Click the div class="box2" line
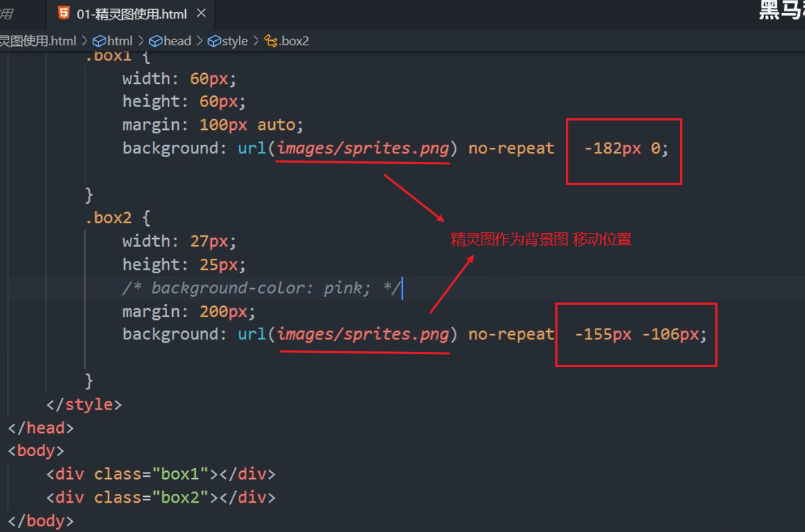The height and width of the screenshot is (532, 805). pyautogui.click(x=161, y=497)
